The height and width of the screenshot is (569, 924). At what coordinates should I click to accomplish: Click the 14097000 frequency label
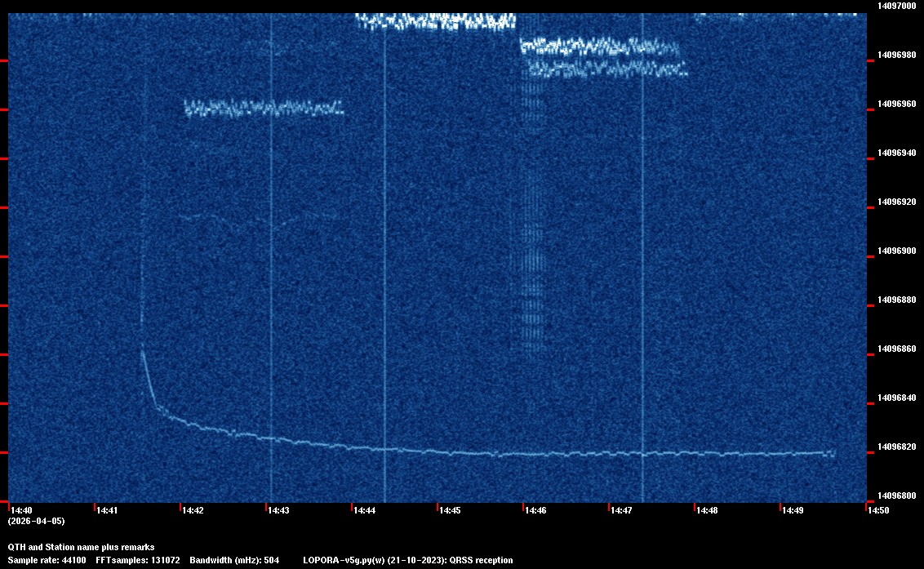pyautogui.click(x=895, y=6)
